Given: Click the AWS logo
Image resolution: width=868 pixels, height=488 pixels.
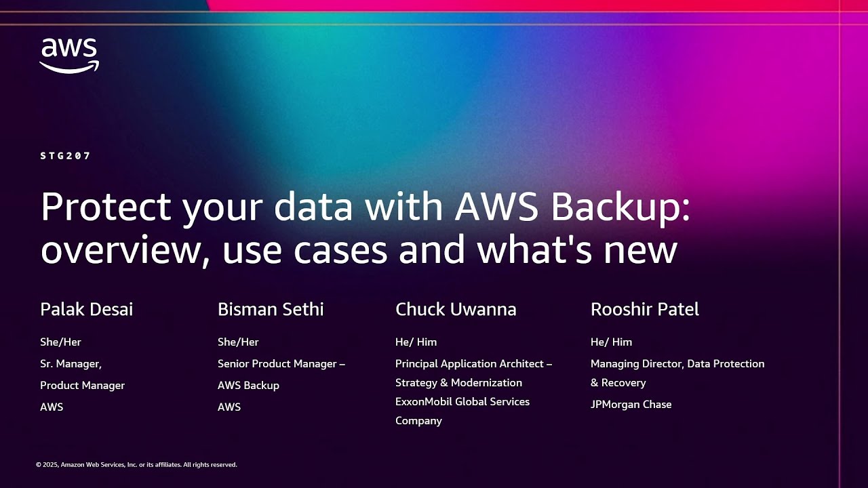Looking at the screenshot, I should pyautogui.click(x=69, y=56).
